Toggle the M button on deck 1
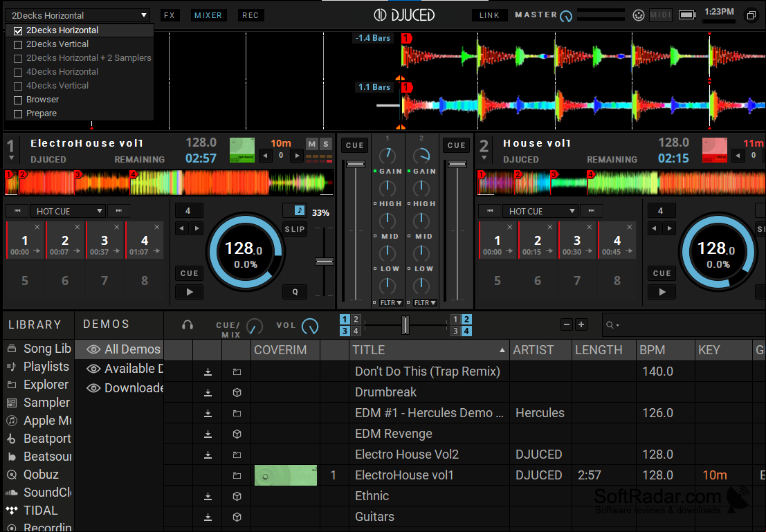 (x=311, y=144)
